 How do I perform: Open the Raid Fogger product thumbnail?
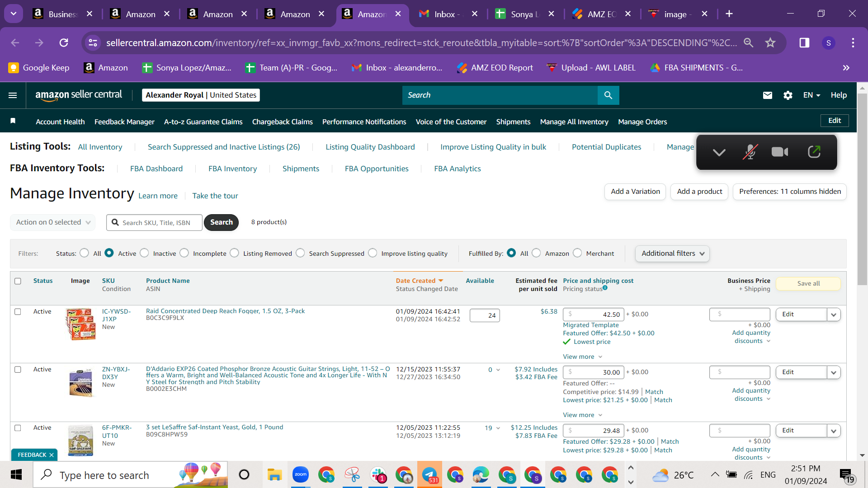click(x=80, y=324)
